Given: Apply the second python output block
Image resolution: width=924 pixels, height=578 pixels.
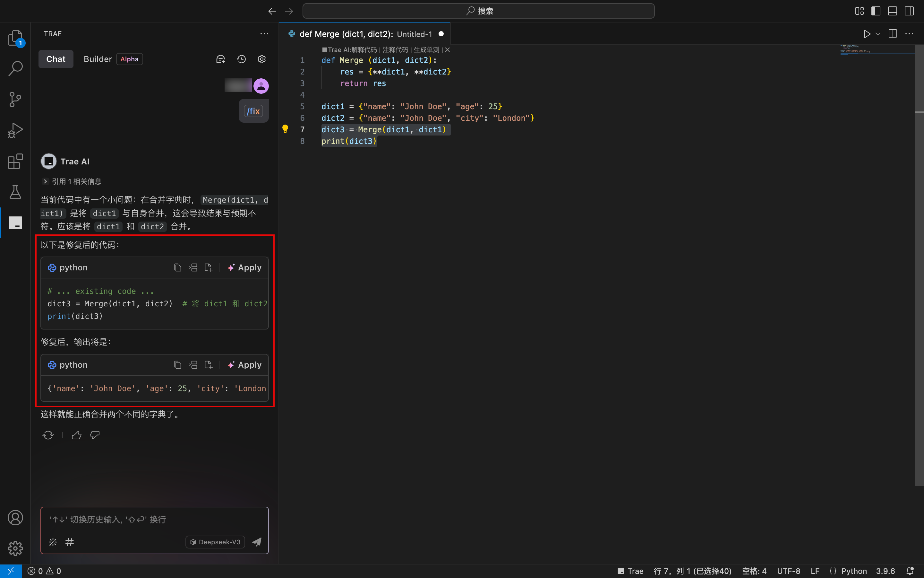Looking at the screenshot, I should click(244, 365).
